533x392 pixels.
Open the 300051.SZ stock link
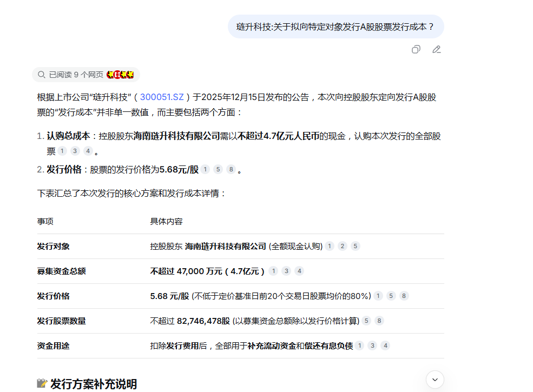tap(162, 97)
